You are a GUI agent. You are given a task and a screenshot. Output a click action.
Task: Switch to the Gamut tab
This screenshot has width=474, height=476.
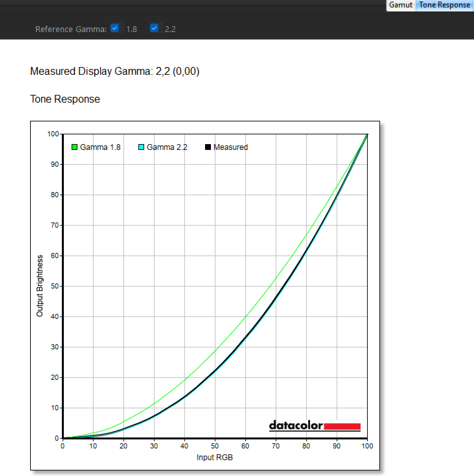tap(400, 5)
